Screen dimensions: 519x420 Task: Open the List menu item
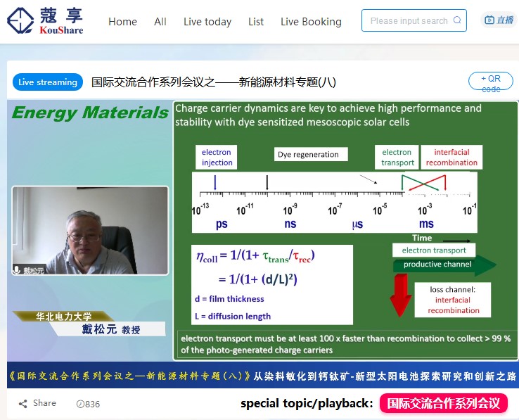tap(256, 22)
